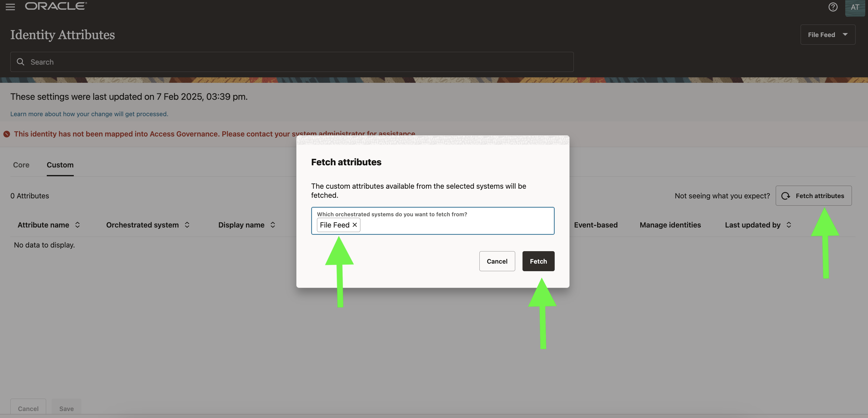868x418 pixels.
Task: Click the search magnifier icon
Action: (21, 62)
